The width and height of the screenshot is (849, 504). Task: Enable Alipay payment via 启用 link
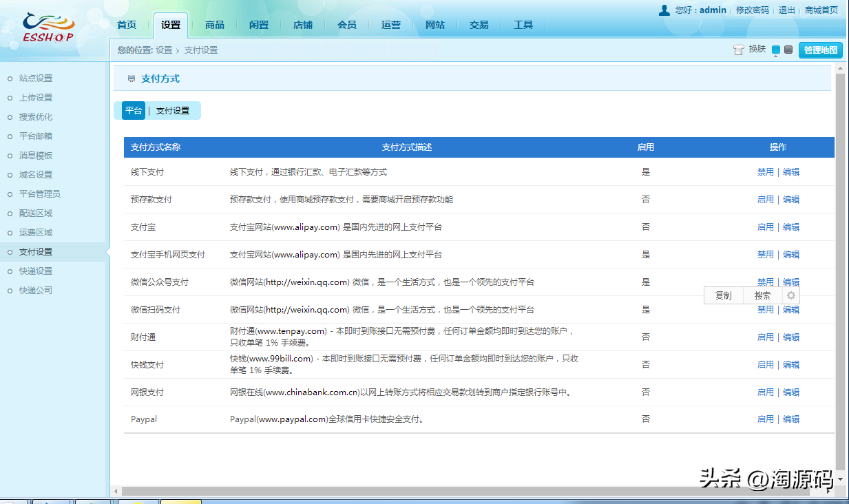[x=765, y=227]
